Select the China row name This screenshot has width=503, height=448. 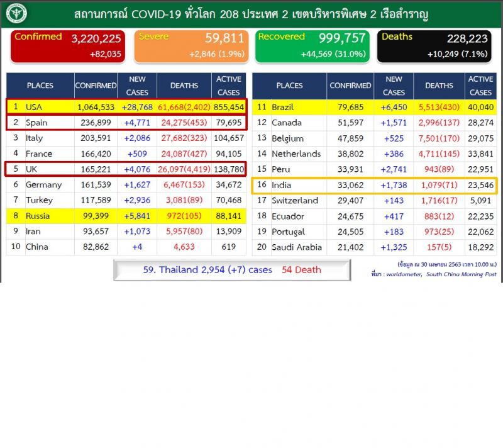[x=37, y=247]
